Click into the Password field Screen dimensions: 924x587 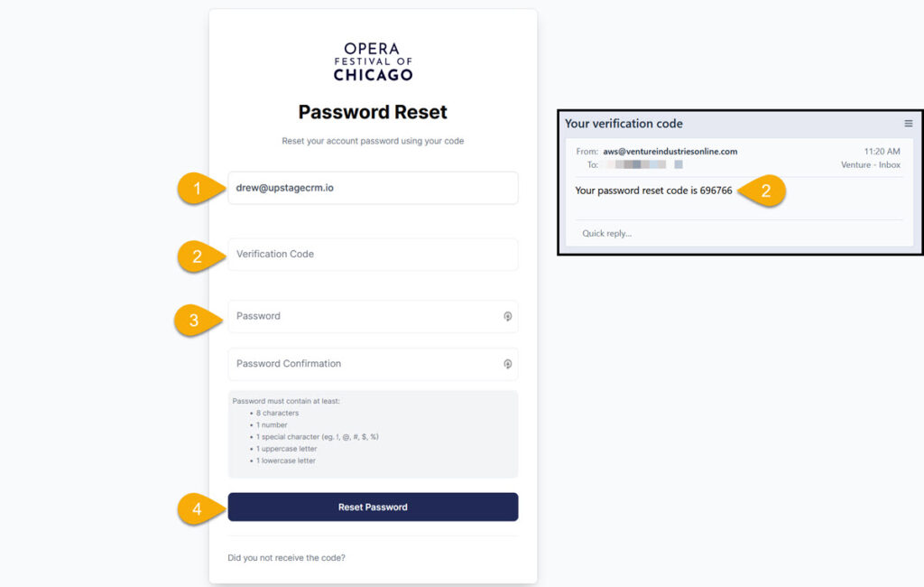(373, 316)
